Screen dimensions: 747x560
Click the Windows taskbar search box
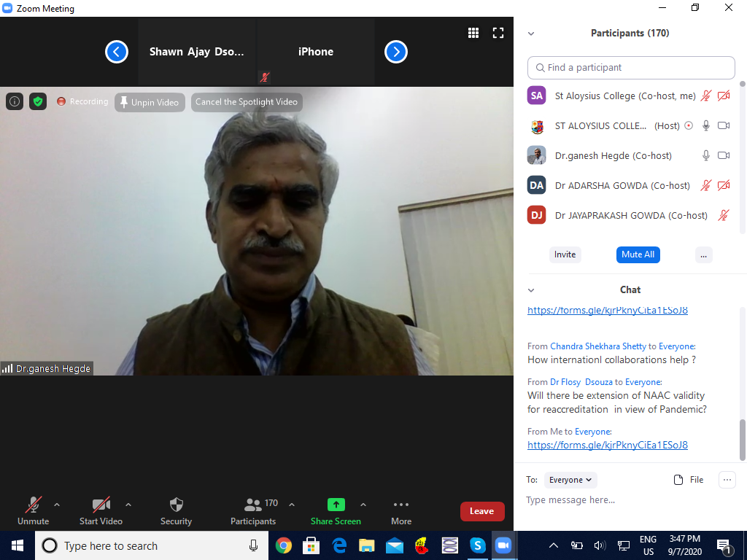pyautogui.click(x=152, y=545)
